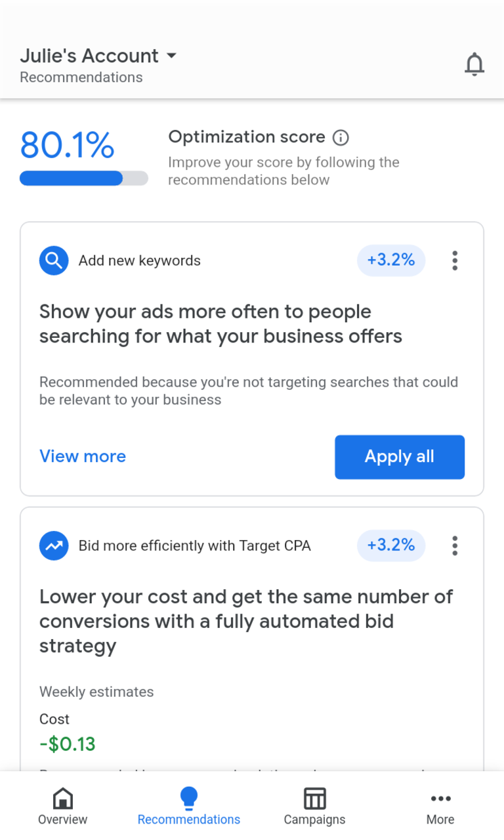Click the Recommendations lightbulb icon
This screenshot has width=504, height=840.
pyautogui.click(x=188, y=796)
